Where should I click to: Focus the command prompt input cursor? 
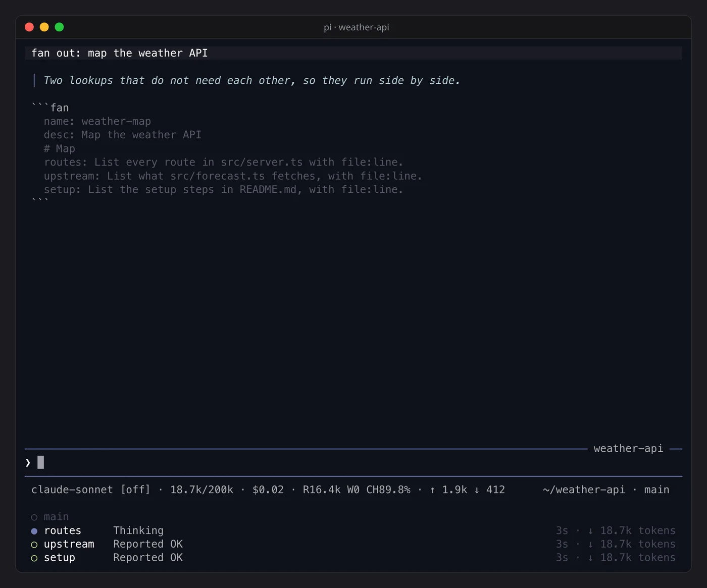point(41,462)
